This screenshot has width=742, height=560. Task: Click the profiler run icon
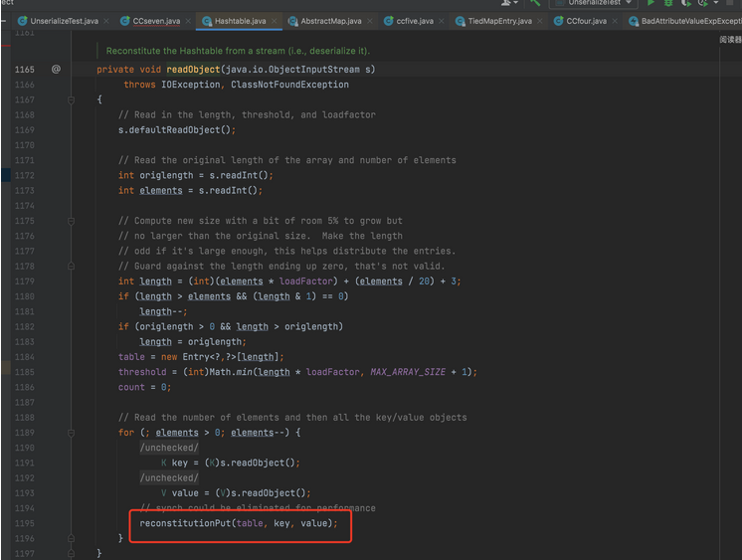(x=703, y=2)
